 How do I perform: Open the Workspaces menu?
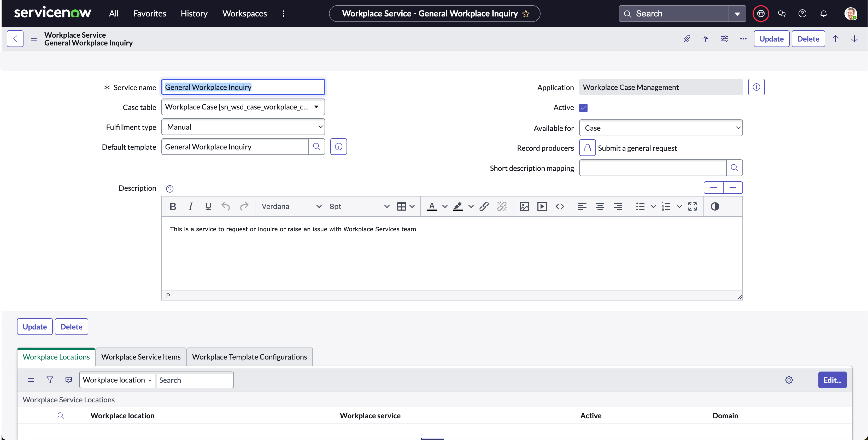coord(244,14)
